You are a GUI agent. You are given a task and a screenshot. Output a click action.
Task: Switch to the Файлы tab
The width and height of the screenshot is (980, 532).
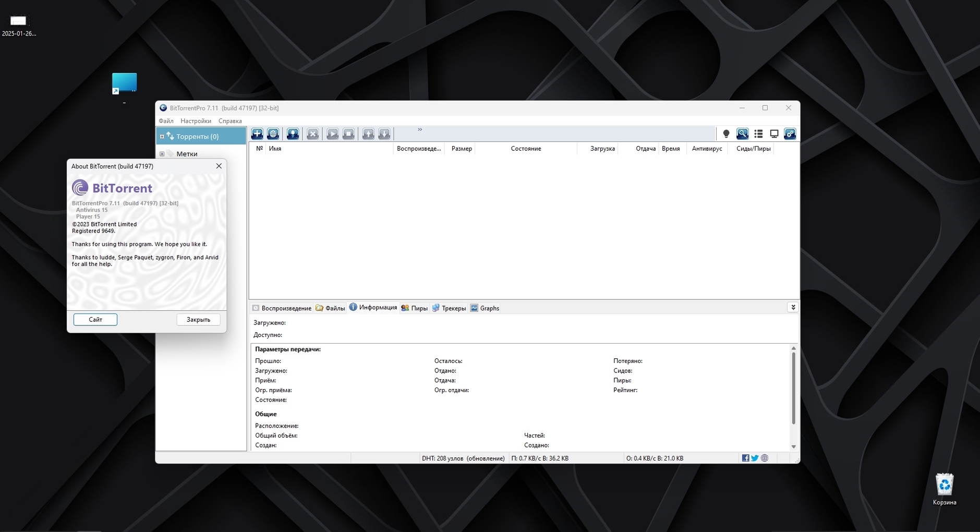pyautogui.click(x=330, y=308)
